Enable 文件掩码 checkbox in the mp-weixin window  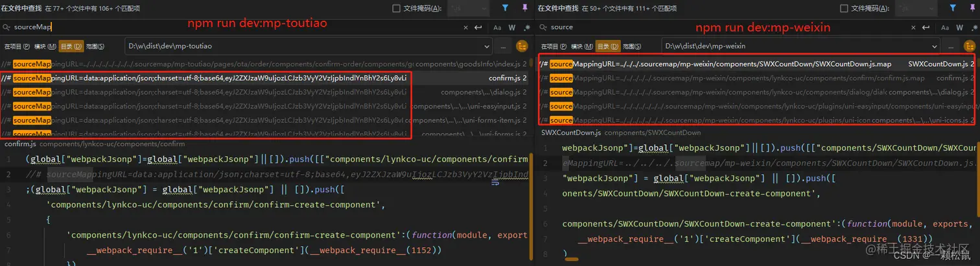[x=844, y=8]
